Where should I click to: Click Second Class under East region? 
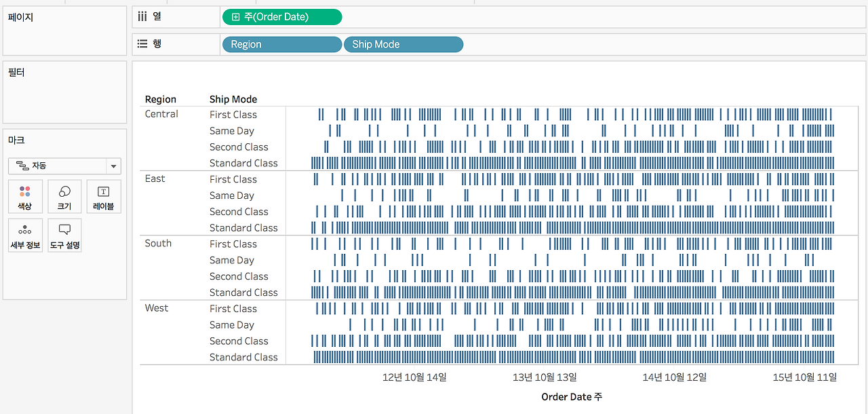239,212
